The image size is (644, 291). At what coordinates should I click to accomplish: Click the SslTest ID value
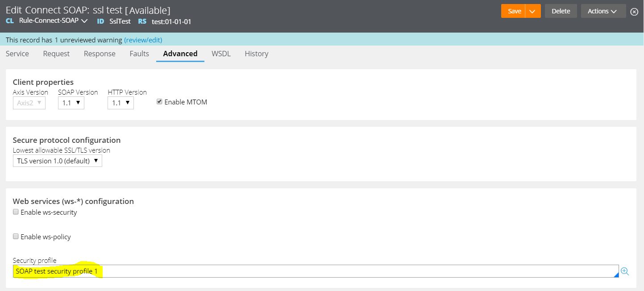(x=120, y=21)
